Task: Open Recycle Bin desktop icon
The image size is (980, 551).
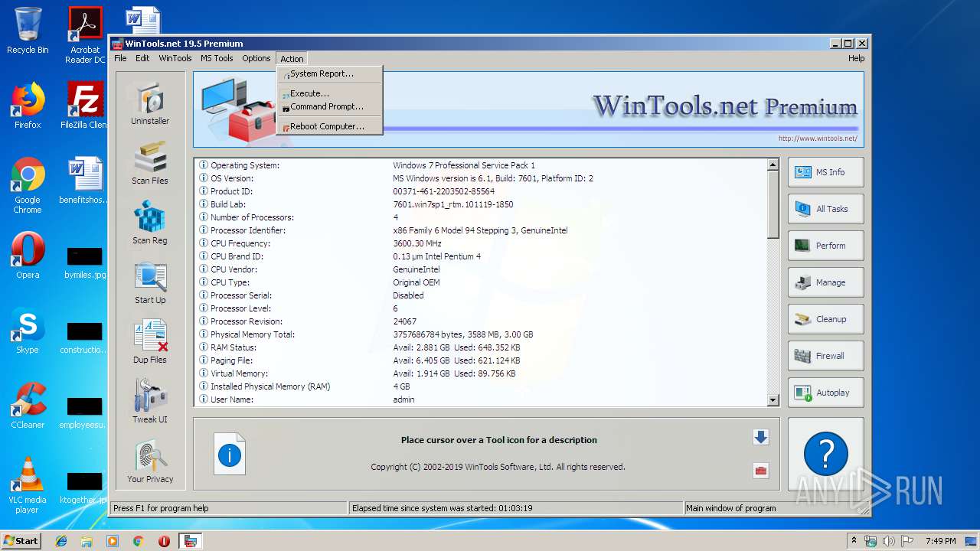Action: 28,31
